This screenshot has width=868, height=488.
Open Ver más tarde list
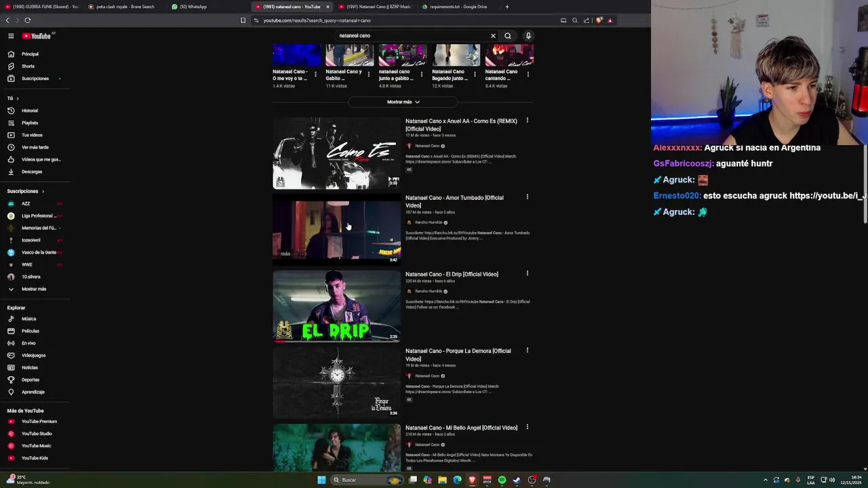(x=35, y=147)
